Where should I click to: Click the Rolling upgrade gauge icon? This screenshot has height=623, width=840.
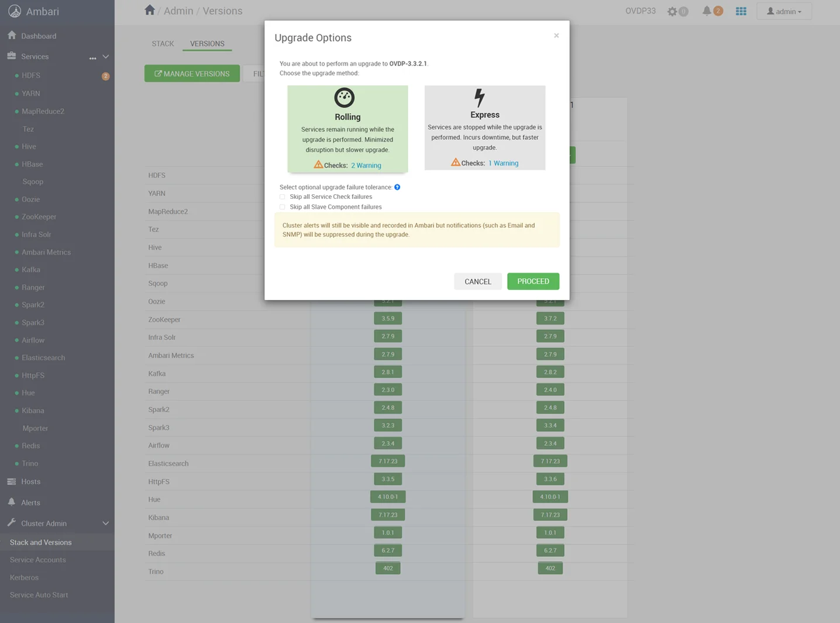point(345,98)
